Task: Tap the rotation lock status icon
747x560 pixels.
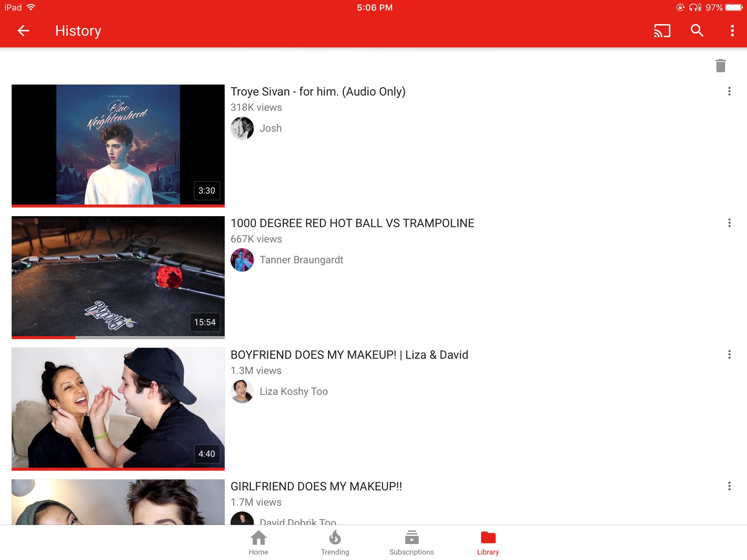Action: tap(680, 7)
